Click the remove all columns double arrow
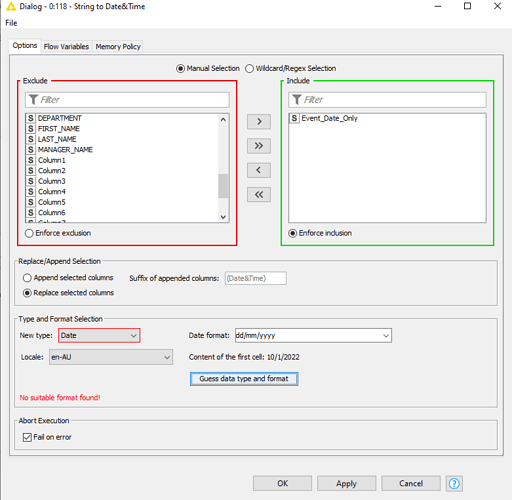This screenshot has width=512, height=500. pyautogui.click(x=259, y=195)
